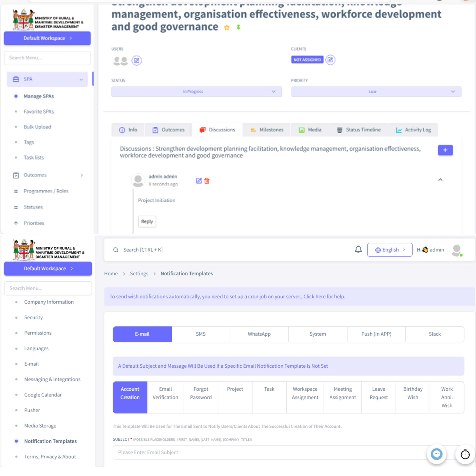The height and width of the screenshot is (476, 476).
Task: Select the Workspace Assignment template tab
Action: pyautogui.click(x=305, y=397)
